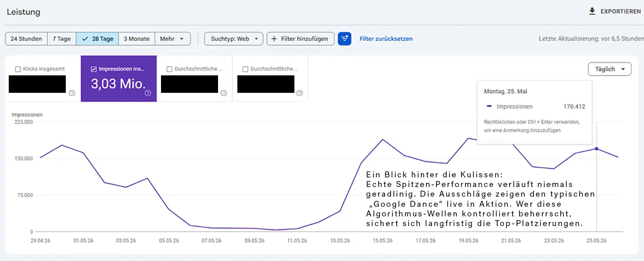Click the EXPORTIEREN button label

pyautogui.click(x=621, y=11)
